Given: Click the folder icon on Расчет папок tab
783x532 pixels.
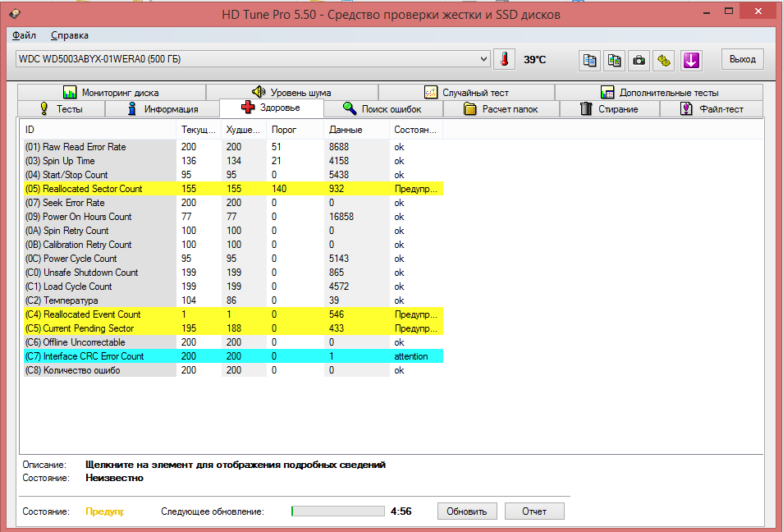Looking at the screenshot, I should (x=470, y=108).
